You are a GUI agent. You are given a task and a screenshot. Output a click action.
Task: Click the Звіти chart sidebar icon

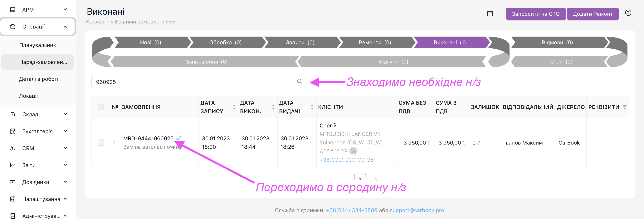pyautogui.click(x=13, y=165)
